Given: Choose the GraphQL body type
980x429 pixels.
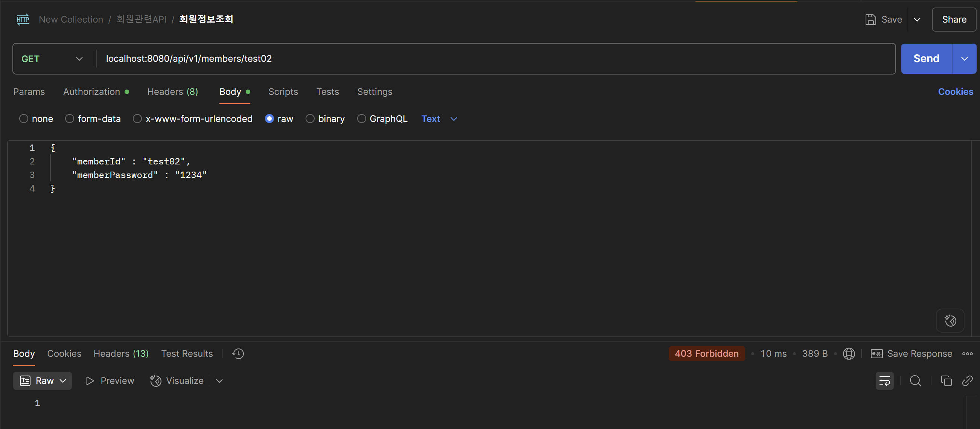Looking at the screenshot, I should click(361, 119).
